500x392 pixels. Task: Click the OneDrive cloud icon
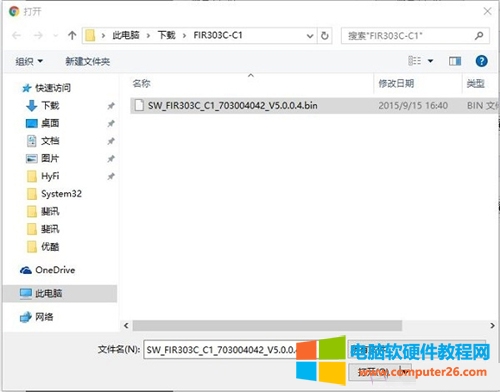(26, 270)
